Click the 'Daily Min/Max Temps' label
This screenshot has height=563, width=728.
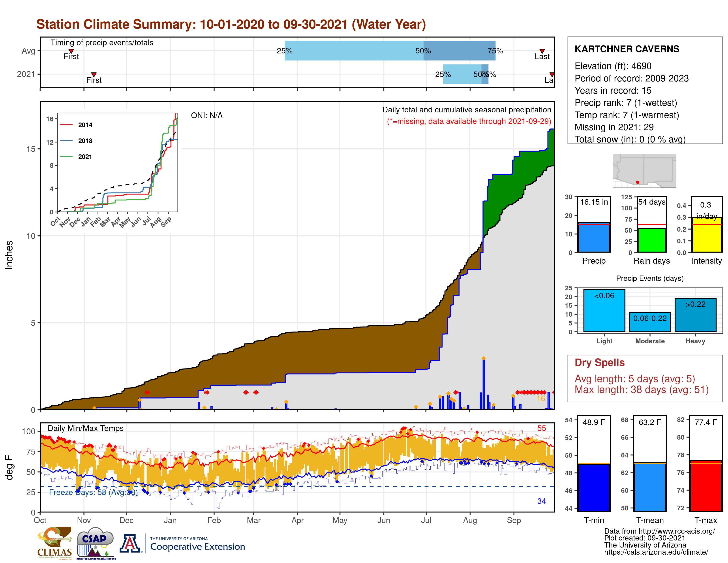pos(85,428)
